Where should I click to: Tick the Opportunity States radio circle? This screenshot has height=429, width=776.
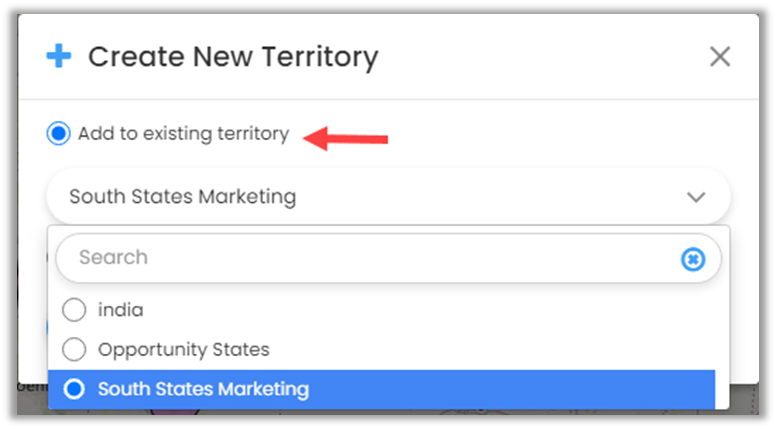(74, 350)
